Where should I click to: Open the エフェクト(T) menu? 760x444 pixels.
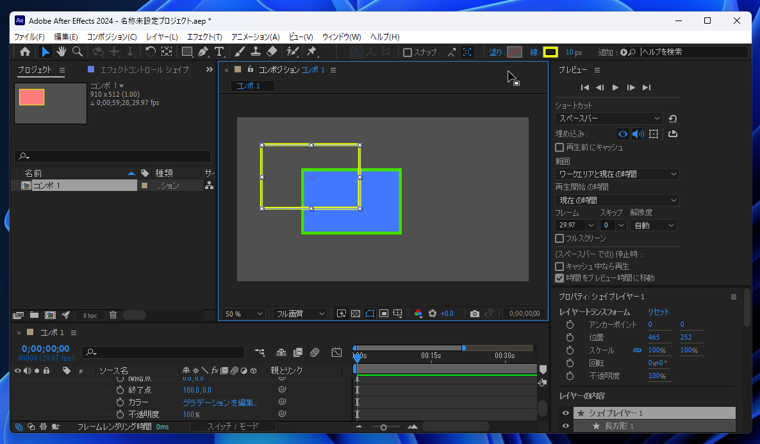tap(204, 37)
